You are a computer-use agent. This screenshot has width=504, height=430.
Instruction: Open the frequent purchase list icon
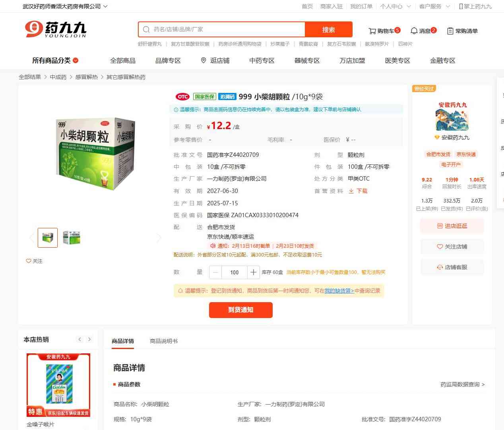coord(450,31)
